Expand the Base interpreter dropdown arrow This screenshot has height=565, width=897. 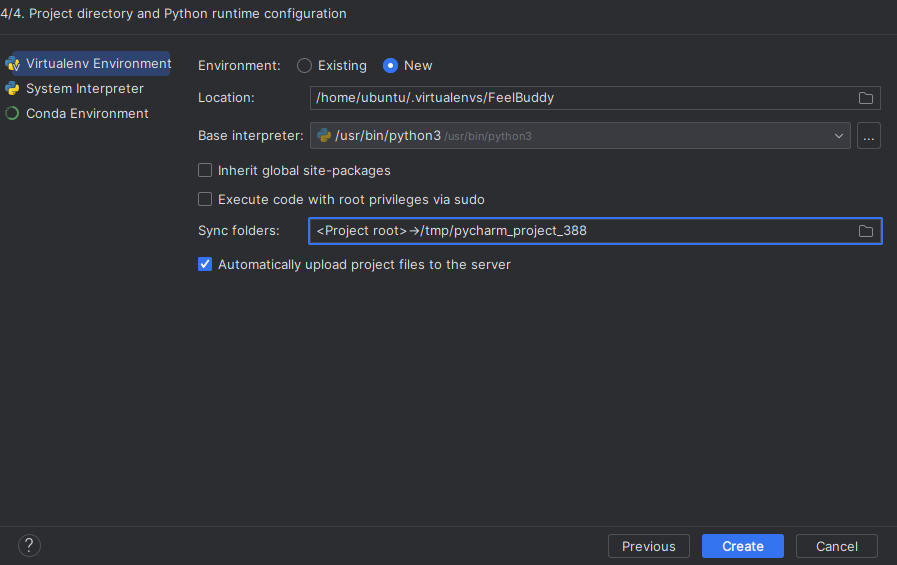[839, 136]
